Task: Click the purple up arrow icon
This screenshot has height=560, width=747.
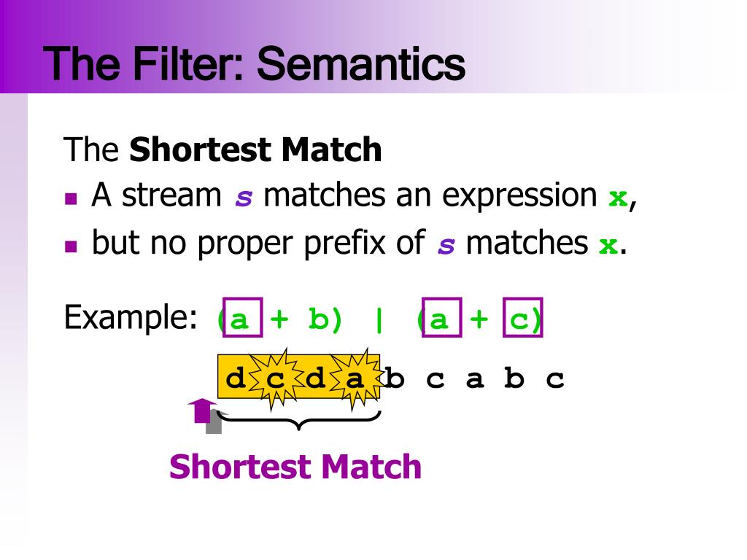Action: point(203,411)
